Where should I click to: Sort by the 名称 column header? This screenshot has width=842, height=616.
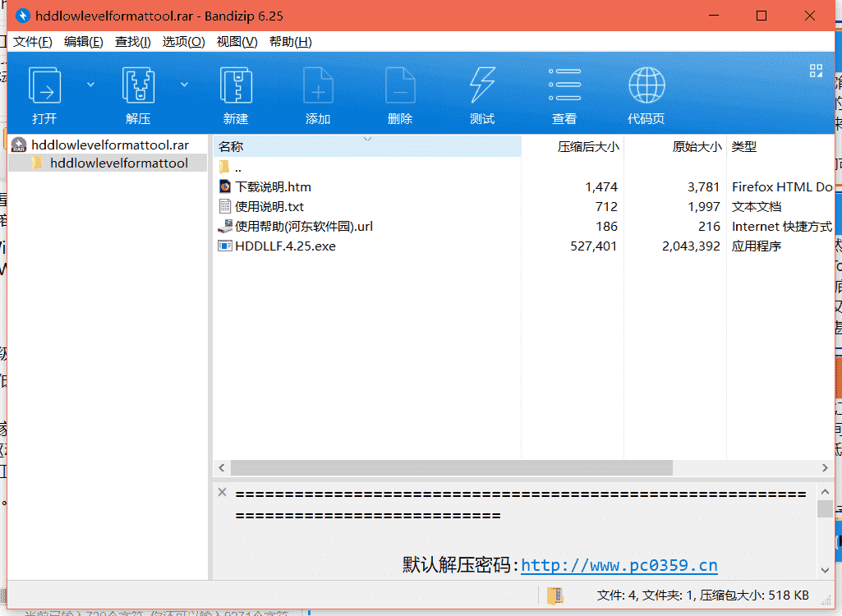point(366,147)
